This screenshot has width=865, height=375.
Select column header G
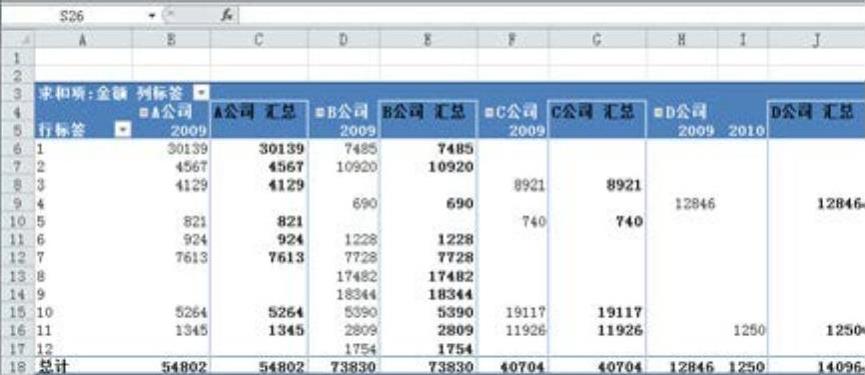point(597,40)
